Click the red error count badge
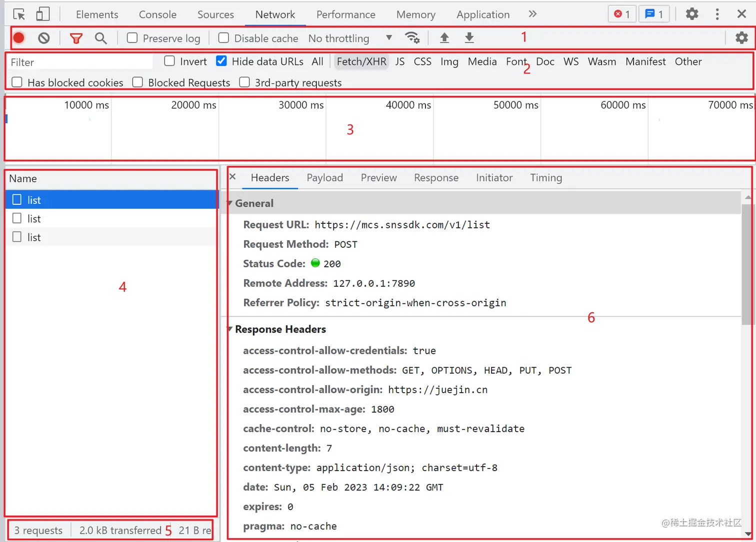 click(x=622, y=14)
